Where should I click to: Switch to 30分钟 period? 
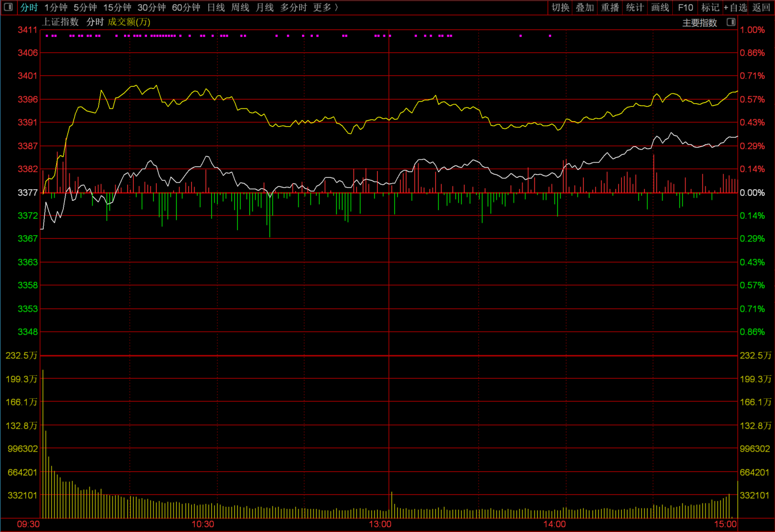(152, 7)
